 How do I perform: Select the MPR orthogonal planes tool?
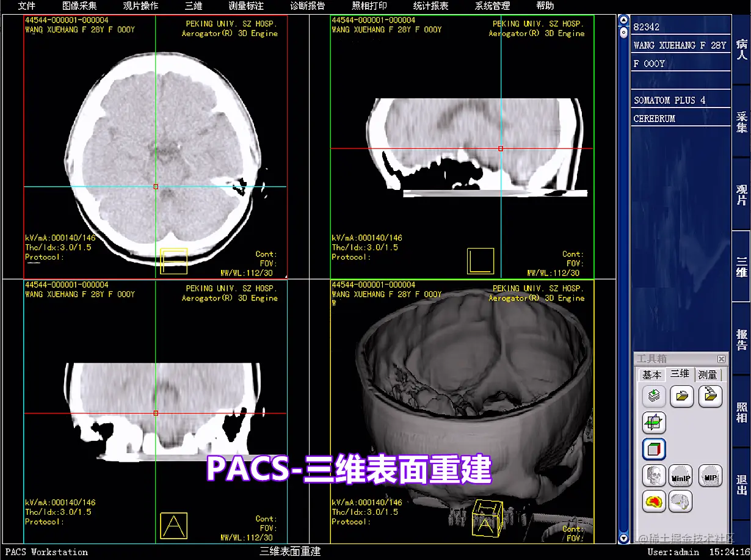[x=655, y=423]
